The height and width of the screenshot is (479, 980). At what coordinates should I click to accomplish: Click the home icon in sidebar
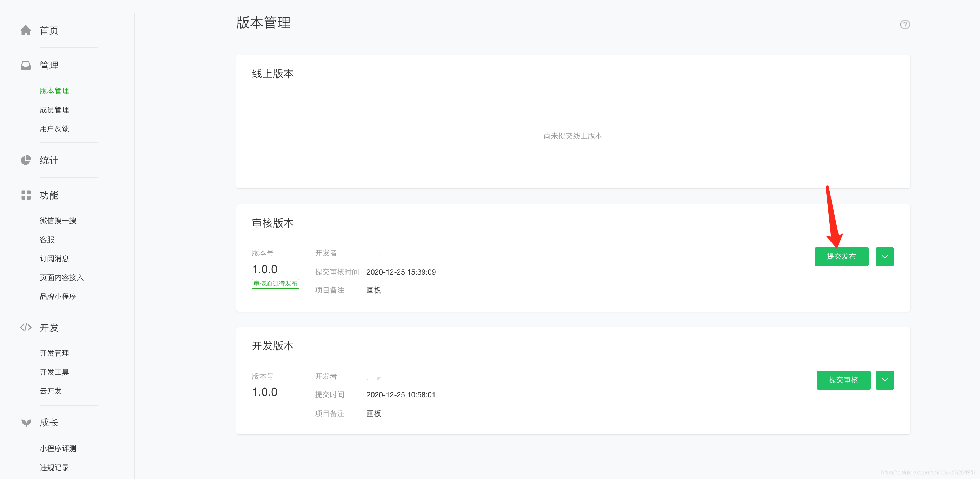pos(26,31)
